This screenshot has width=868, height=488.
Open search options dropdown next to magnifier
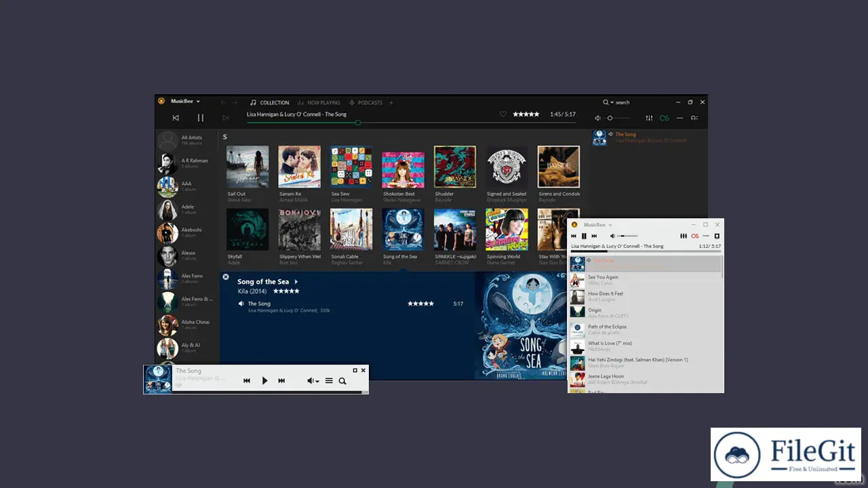pyautogui.click(x=612, y=102)
